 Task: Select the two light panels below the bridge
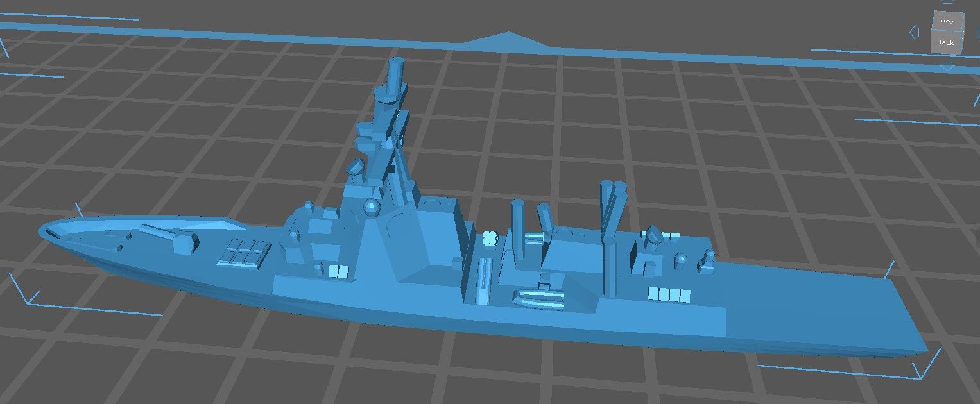click(338, 272)
